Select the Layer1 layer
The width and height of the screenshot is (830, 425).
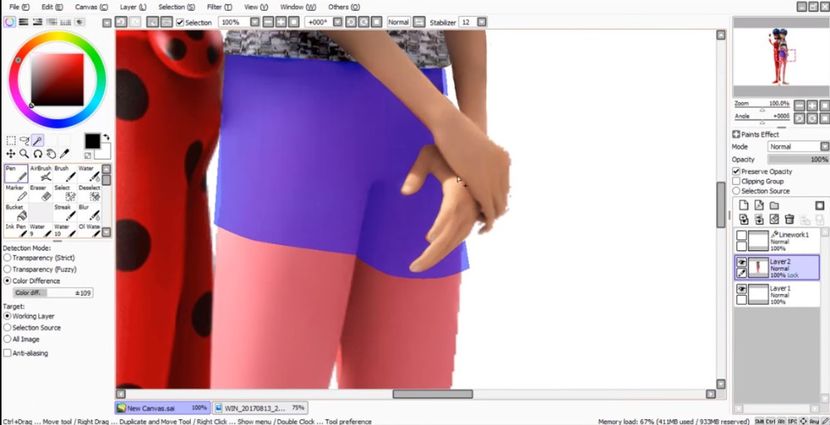(777, 294)
